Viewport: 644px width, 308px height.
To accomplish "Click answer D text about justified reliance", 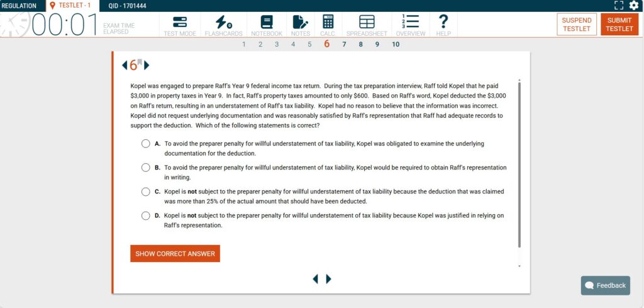I will tap(334, 220).
